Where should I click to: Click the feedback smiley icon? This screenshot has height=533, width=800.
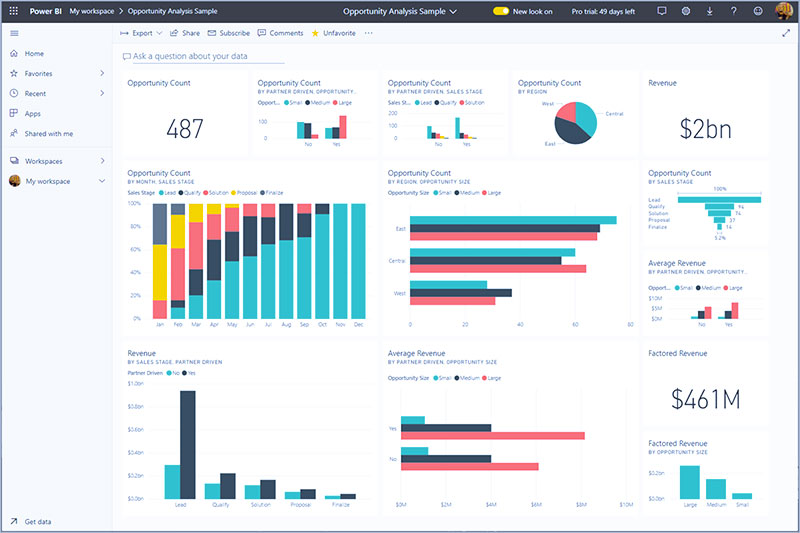[x=758, y=11]
